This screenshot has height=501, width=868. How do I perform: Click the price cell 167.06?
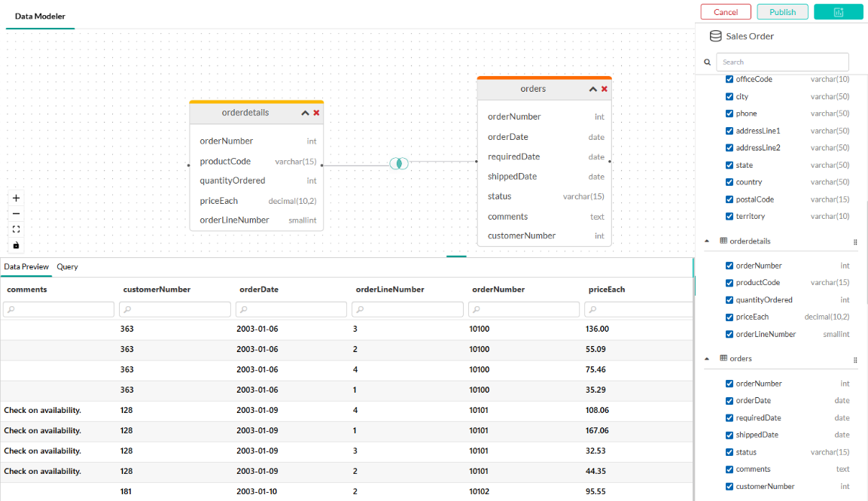pyautogui.click(x=597, y=430)
